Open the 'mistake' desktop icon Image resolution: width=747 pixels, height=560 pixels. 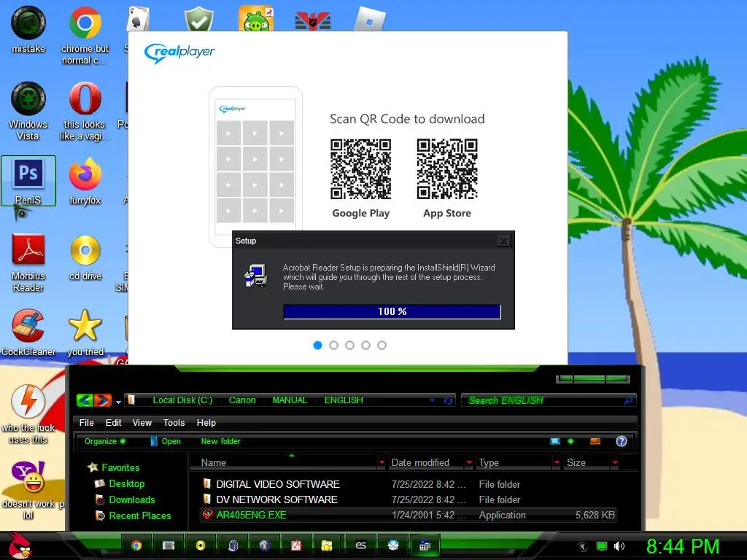(x=28, y=23)
